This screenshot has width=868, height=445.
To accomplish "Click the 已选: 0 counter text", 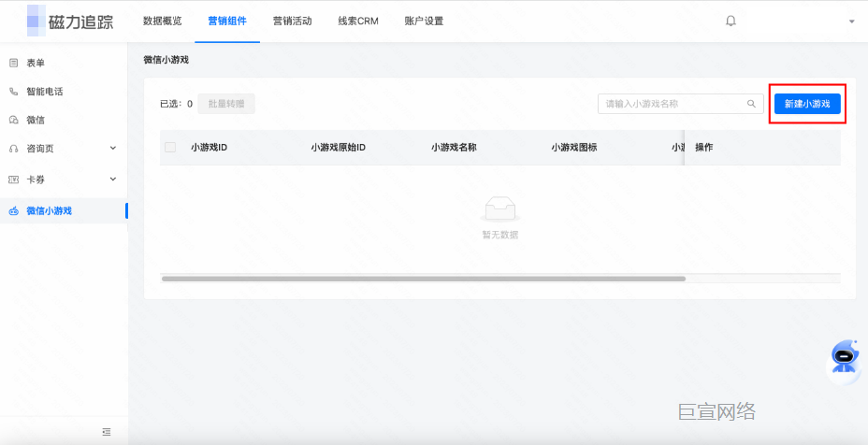I will [176, 104].
